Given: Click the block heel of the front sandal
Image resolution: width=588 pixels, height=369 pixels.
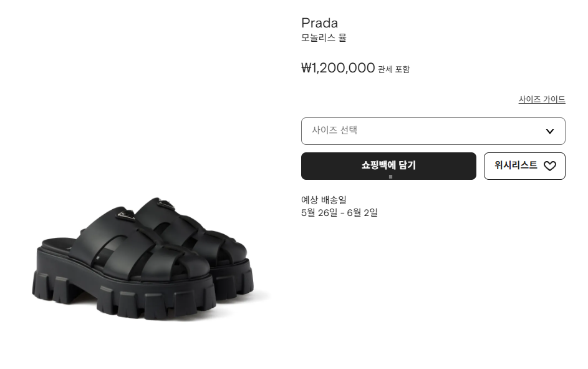Looking at the screenshot, I should (56, 289).
